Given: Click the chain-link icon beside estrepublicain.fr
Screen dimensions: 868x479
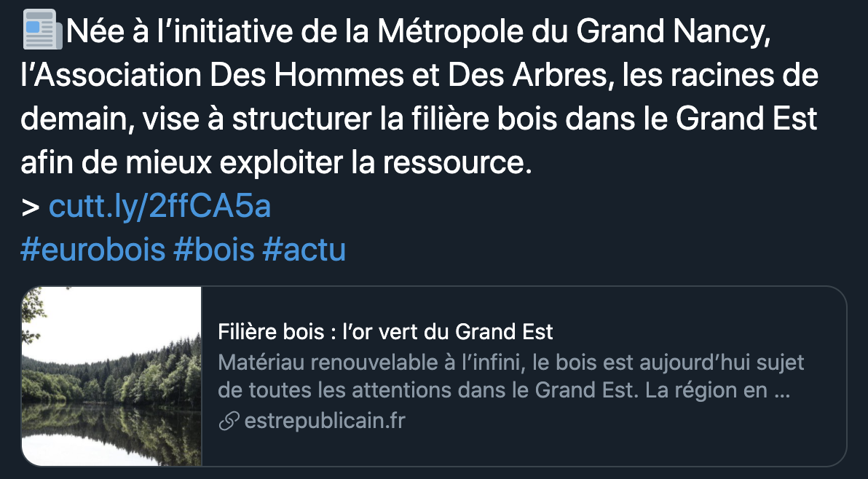Looking at the screenshot, I should click(x=229, y=421).
